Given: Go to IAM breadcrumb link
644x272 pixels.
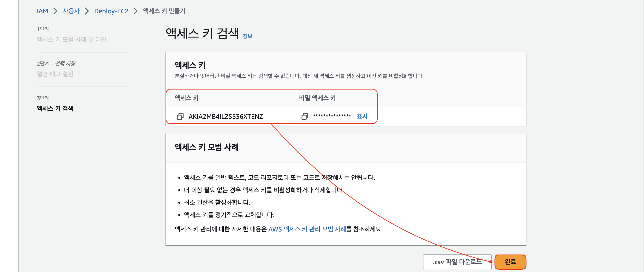Looking at the screenshot, I should click(x=42, y=11).
